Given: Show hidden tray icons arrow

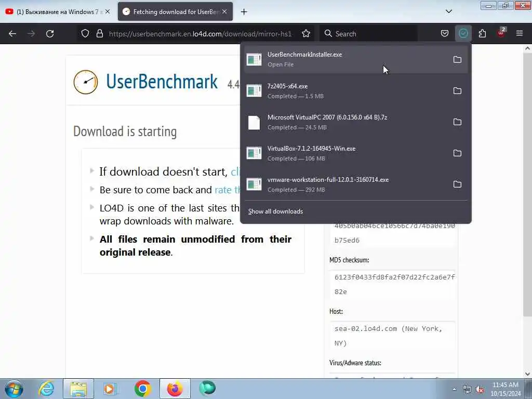Looking at the screenshot, I should (454, 389).
